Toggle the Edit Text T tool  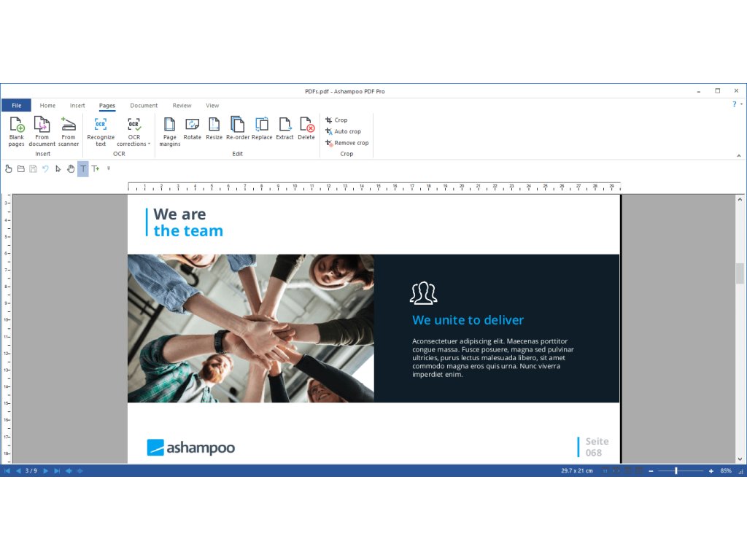pos(83,168)
